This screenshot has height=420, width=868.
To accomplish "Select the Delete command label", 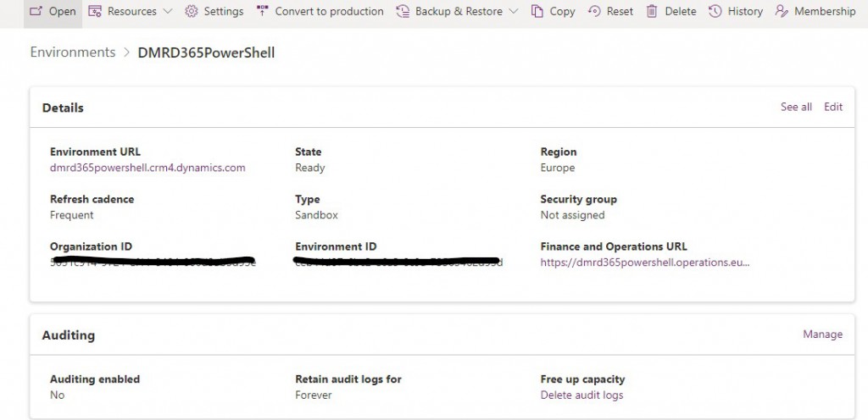I will point(681,11).
